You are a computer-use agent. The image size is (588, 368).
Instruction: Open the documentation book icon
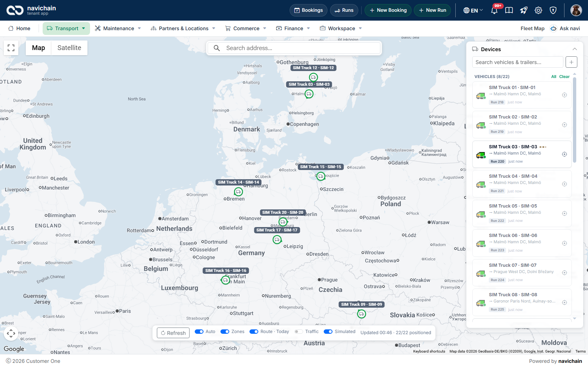point(509,10)
